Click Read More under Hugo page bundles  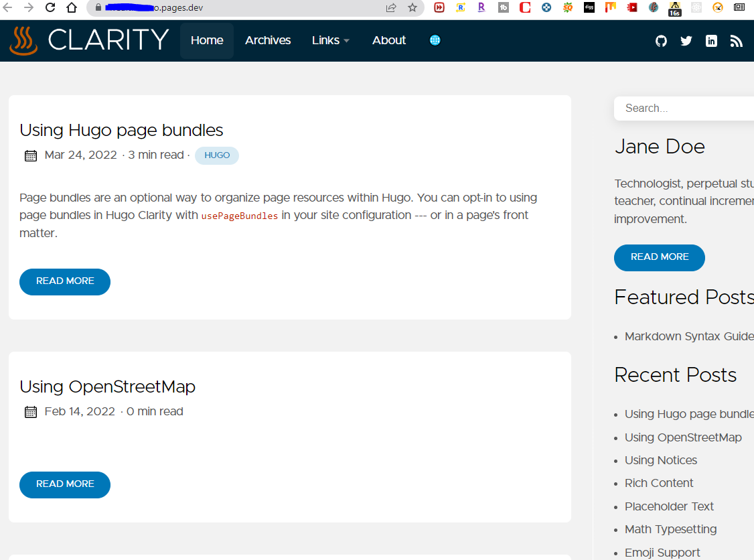point(65,281)
